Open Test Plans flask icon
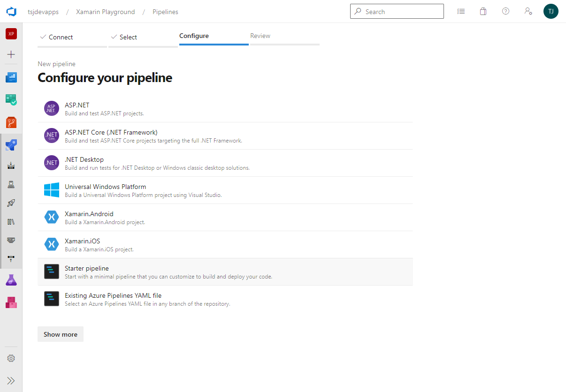This screenshot has height=392, width=566. click(11, 280)
